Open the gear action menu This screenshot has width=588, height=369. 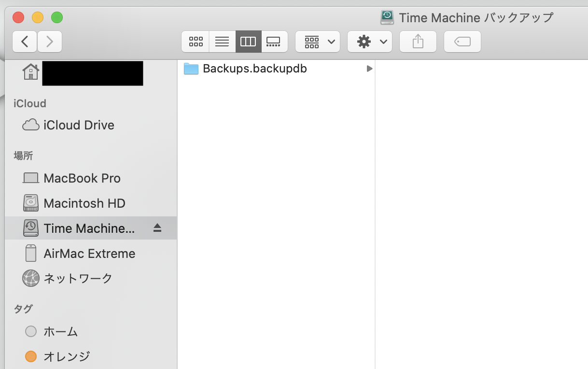(x=370, y=42)
